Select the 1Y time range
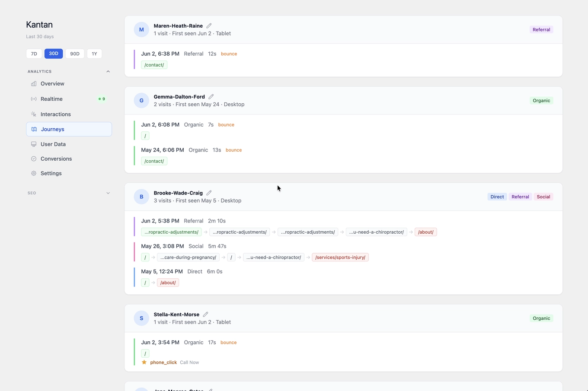 [94, 54]
